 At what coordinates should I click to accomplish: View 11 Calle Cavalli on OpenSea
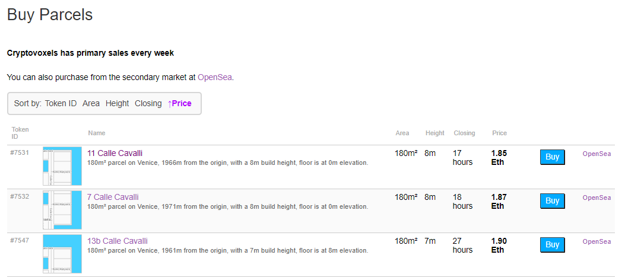pyautogui.click(x=597, y=154)
